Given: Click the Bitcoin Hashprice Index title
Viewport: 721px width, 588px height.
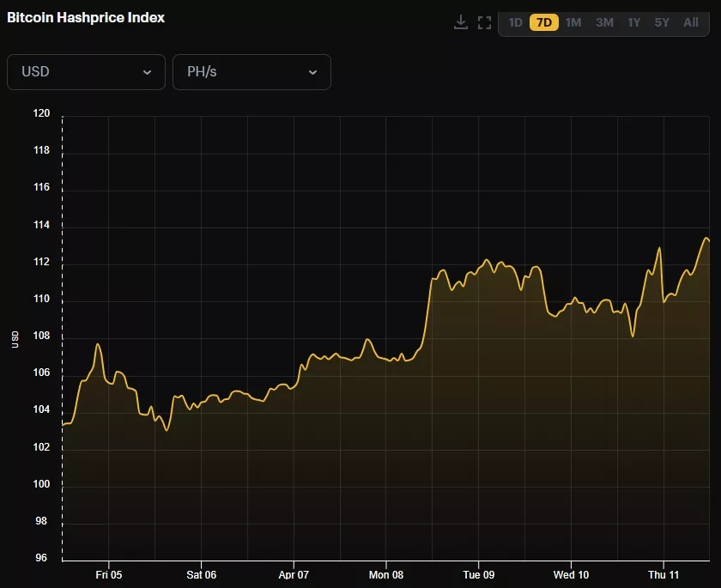Looking at the screenshot, I should pyautogui.click(x=86, y=17).
